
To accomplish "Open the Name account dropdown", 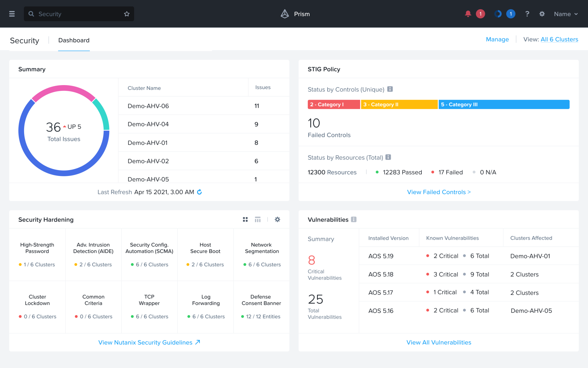I will click(x=565, y=14).
